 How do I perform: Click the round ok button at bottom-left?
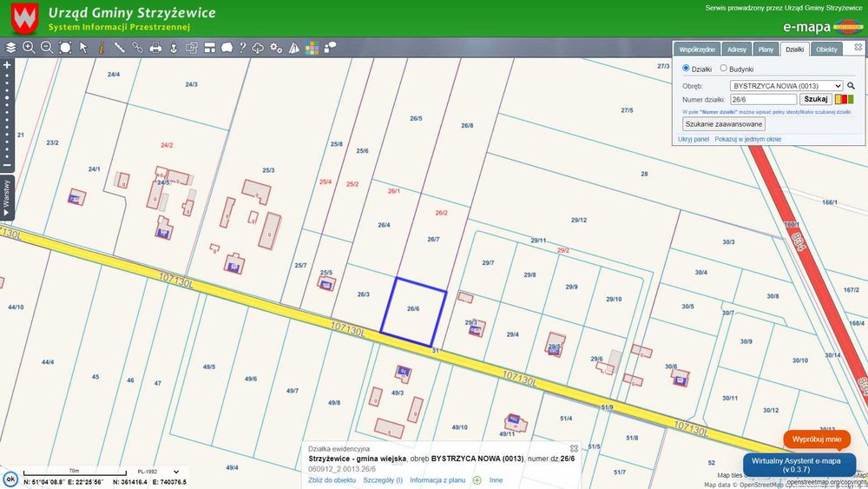(x=10, y=479)
